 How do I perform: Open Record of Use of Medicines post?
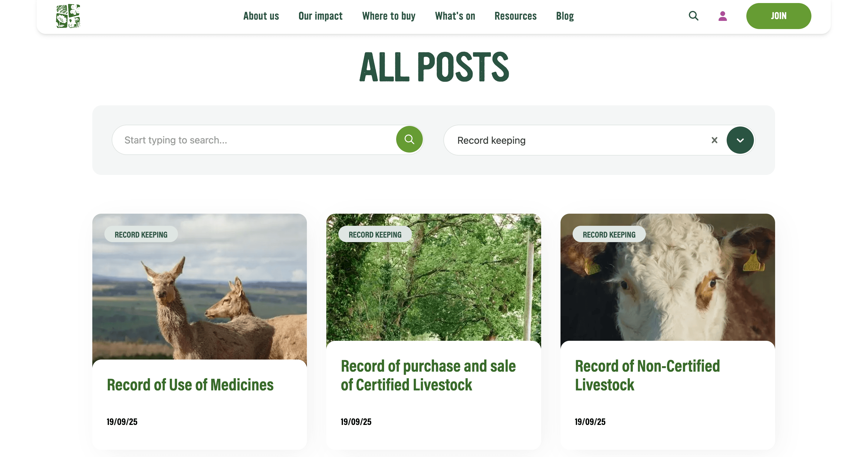tap(190, 385)
